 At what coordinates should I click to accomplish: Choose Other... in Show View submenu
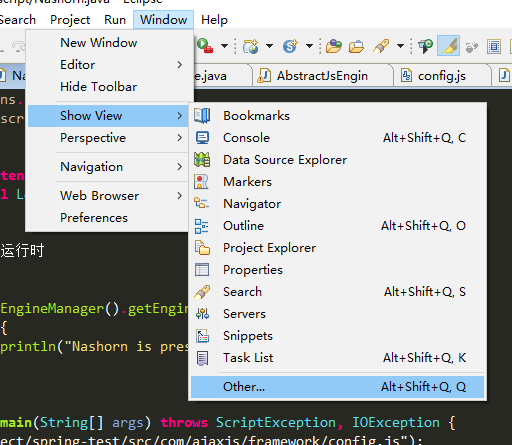[337, 387]
